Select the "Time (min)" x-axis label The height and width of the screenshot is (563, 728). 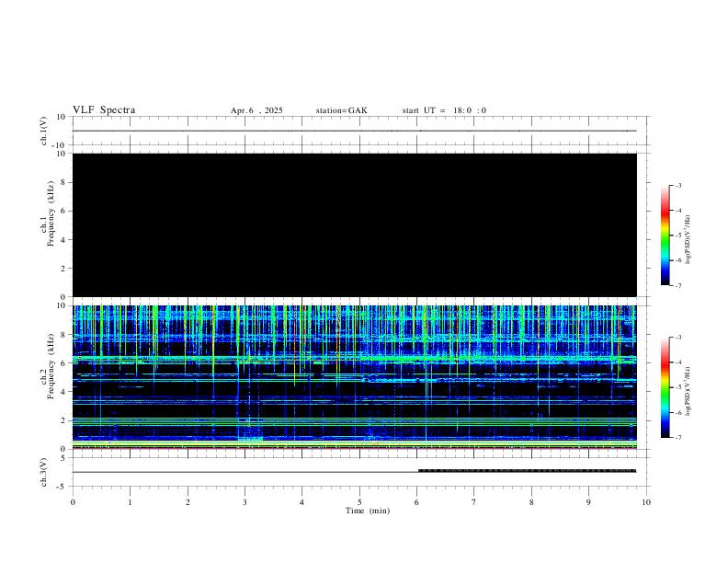click(368, 511)
